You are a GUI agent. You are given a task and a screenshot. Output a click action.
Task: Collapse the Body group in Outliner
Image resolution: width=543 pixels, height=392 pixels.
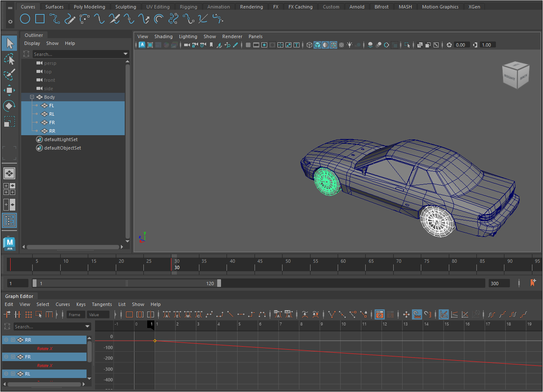(32, 97)
